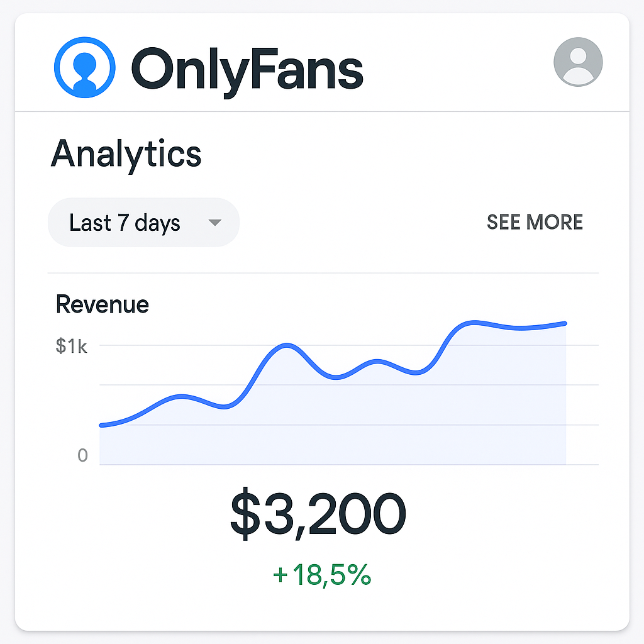This screenshot has height=644, width=644.
Task: Click the $1k axis label
Action: [x=72, y=346]
